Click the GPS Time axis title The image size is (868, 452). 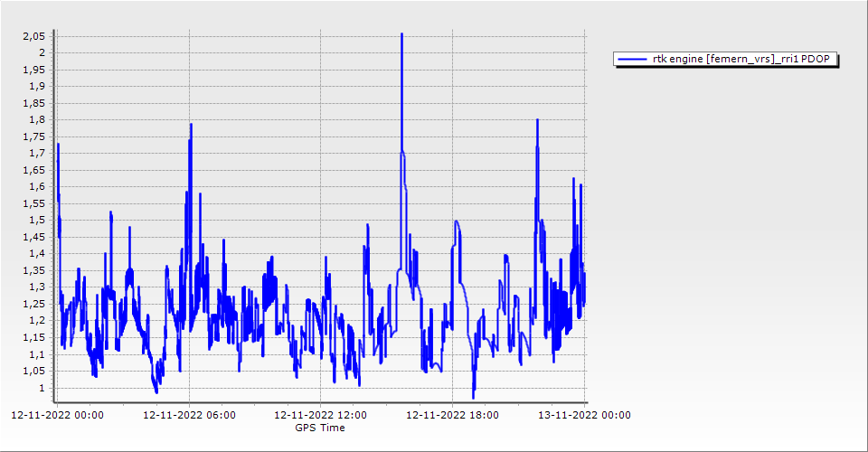319,428
